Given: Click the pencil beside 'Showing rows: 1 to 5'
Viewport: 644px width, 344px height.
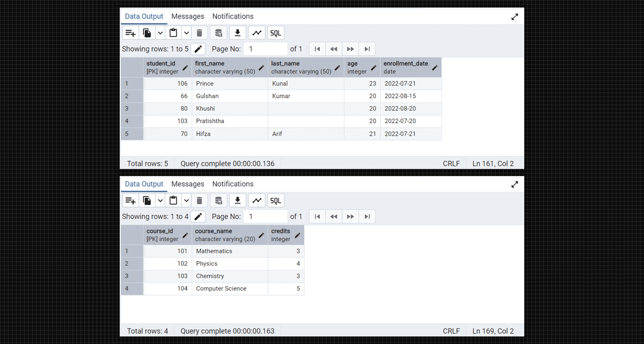Looking at the screenshot, I should pyautogui.click(x=198, y=49).
